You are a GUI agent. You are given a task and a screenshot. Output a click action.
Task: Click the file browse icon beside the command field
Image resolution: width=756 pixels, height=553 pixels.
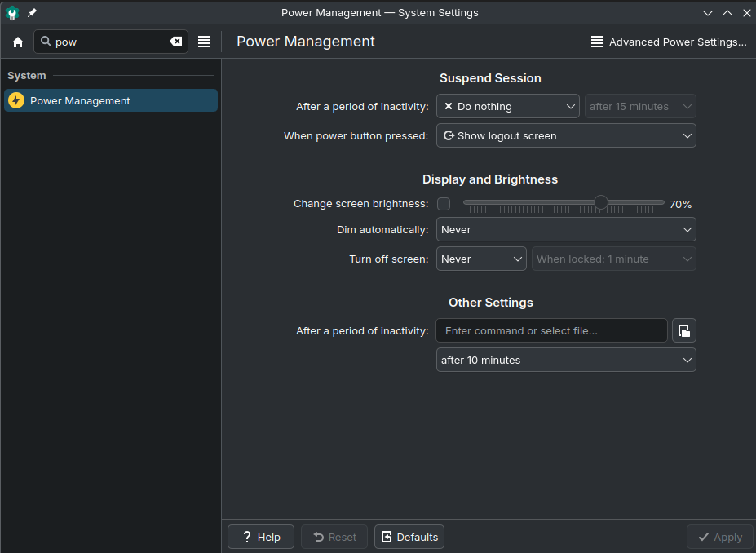[x=683, y=330]
